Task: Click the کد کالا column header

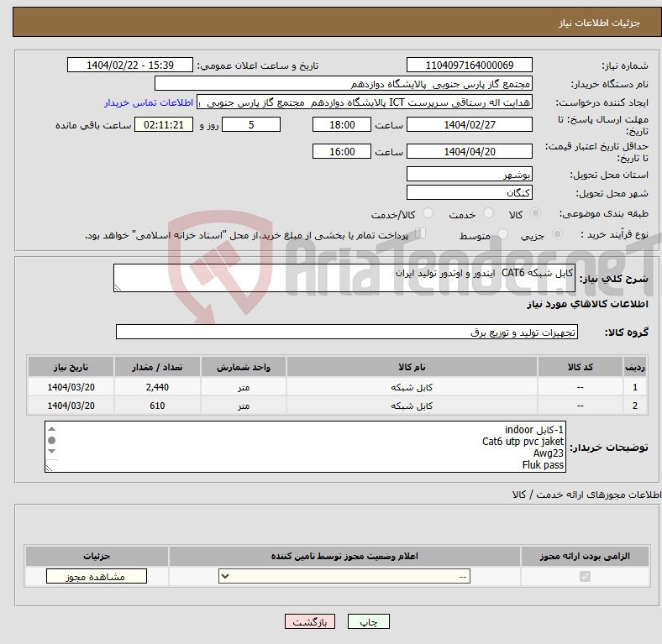Action: click(581, 367)
